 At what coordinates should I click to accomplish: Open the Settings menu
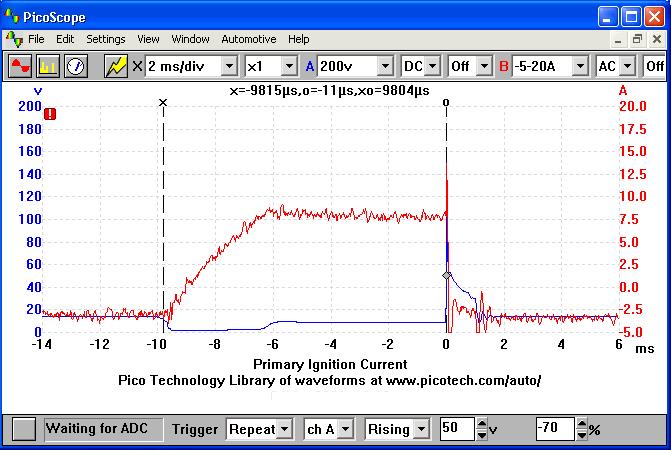(106, 39)
